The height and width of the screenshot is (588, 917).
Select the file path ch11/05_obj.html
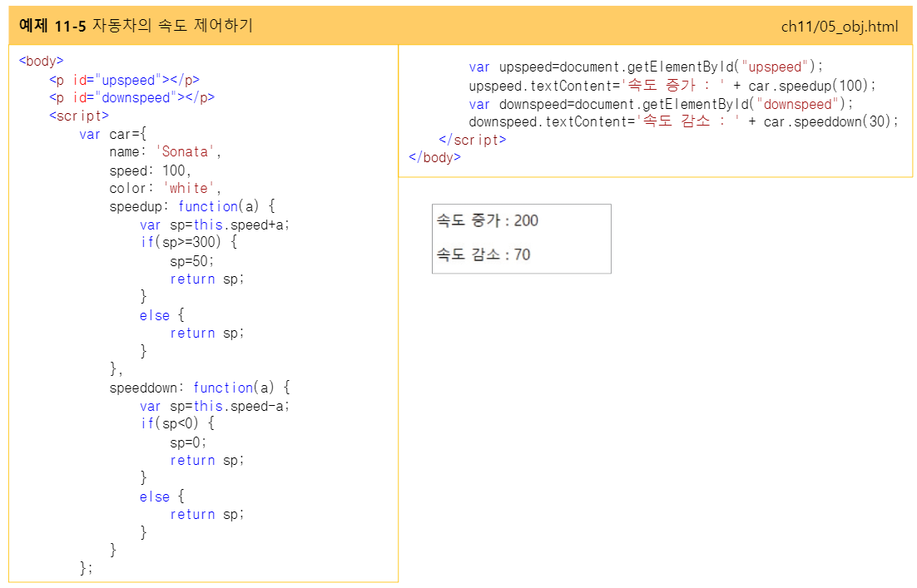coord(840,27)
